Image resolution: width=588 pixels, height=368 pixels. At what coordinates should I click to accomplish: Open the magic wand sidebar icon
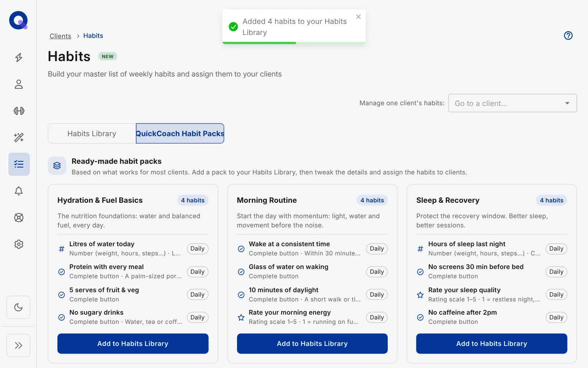19,138
